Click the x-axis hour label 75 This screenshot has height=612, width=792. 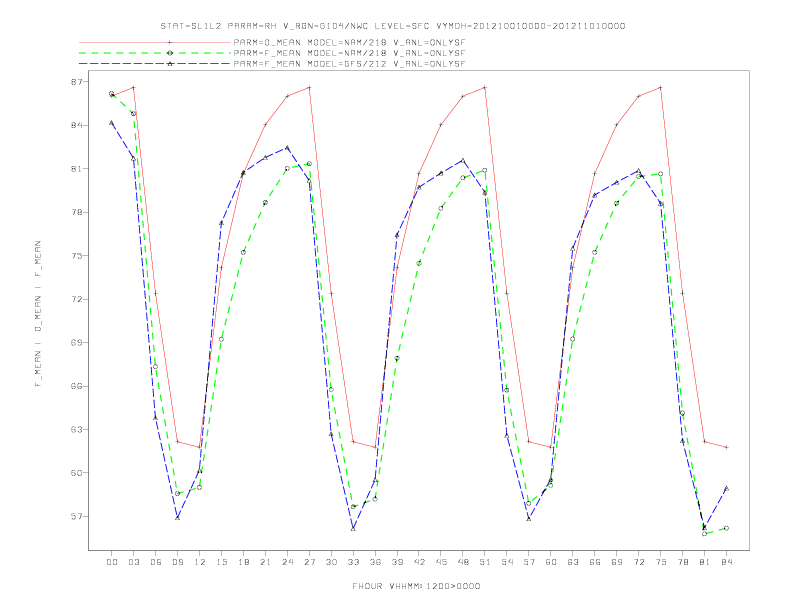pyautogui.click(x=661, y=562)
